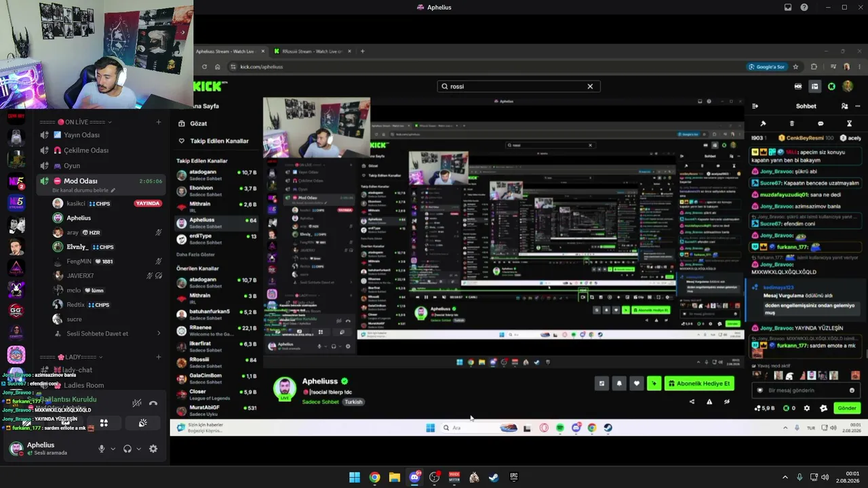868x488 pixels.
Task: Open headphone output options arrow
Action: pyautogui.click(x=139, y=449)
